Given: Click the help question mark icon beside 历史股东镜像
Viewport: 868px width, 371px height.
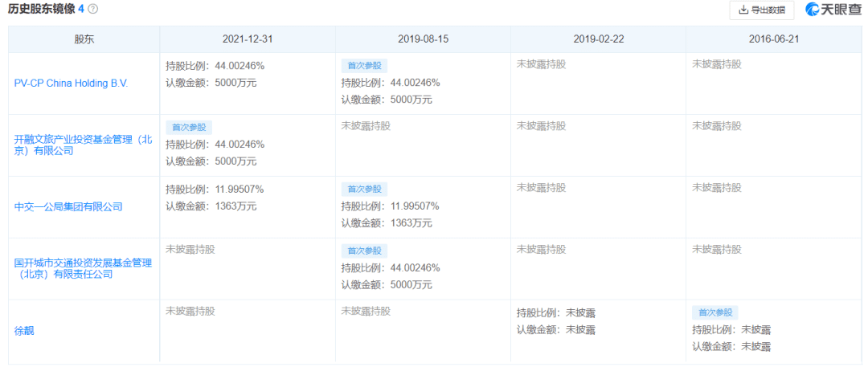Looking at the screenshot, I should [x=93, y=9].
